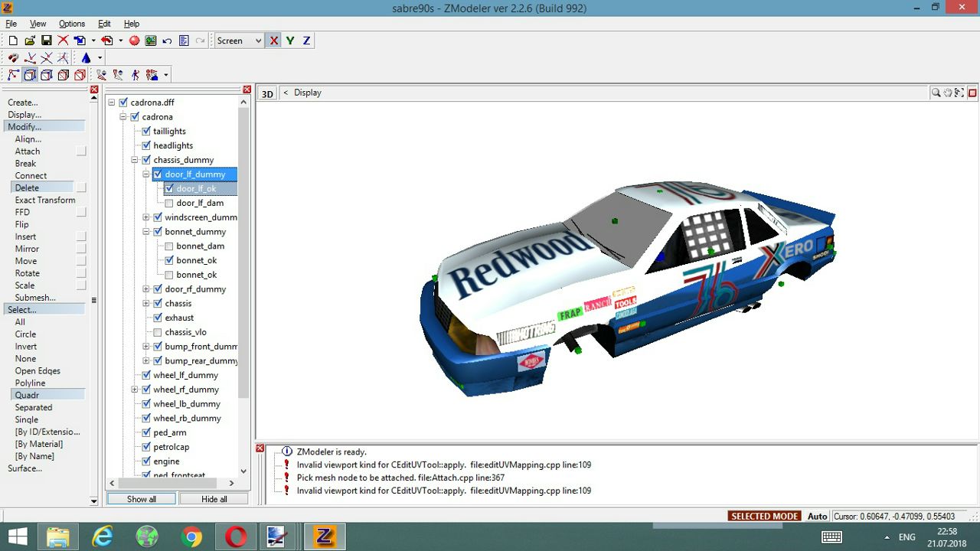
Task: Click the blue Undo arrow icon
Action: coord(167,41)
